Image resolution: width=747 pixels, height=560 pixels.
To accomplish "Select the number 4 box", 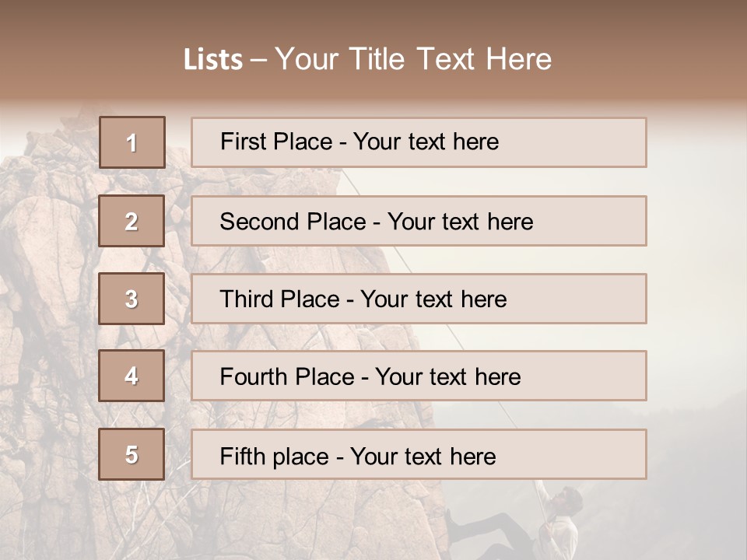I will tap(132, 376).
